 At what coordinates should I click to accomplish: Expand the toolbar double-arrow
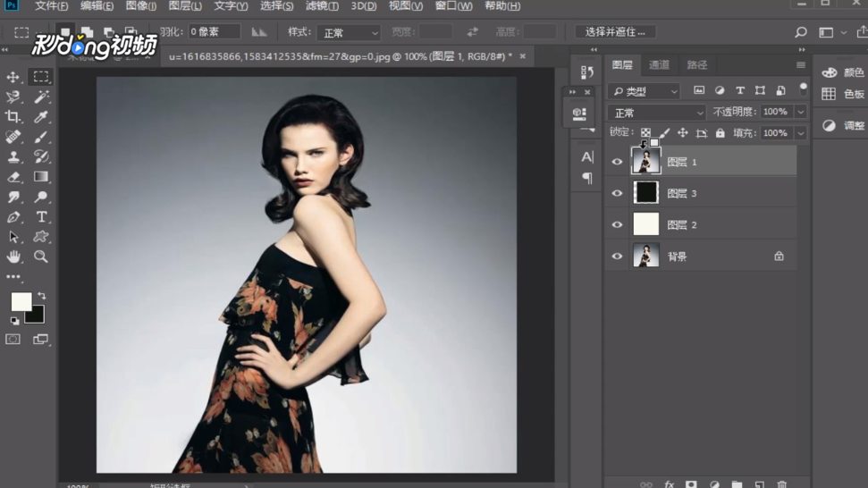coord(5,49)
